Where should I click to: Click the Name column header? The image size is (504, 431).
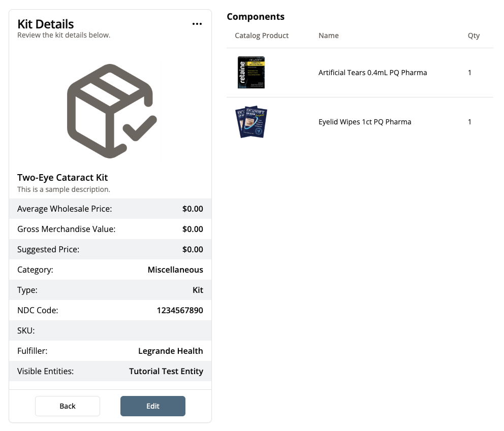coord(328,36)
